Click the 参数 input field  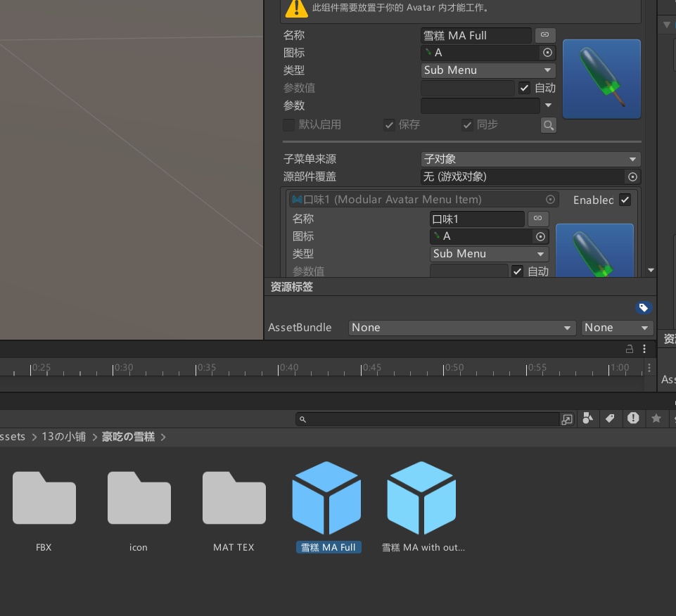480,105
